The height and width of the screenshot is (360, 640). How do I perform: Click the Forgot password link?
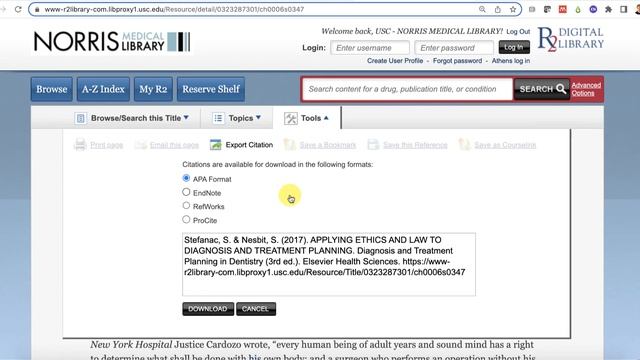pyautogui.click(x=457, y=61)
